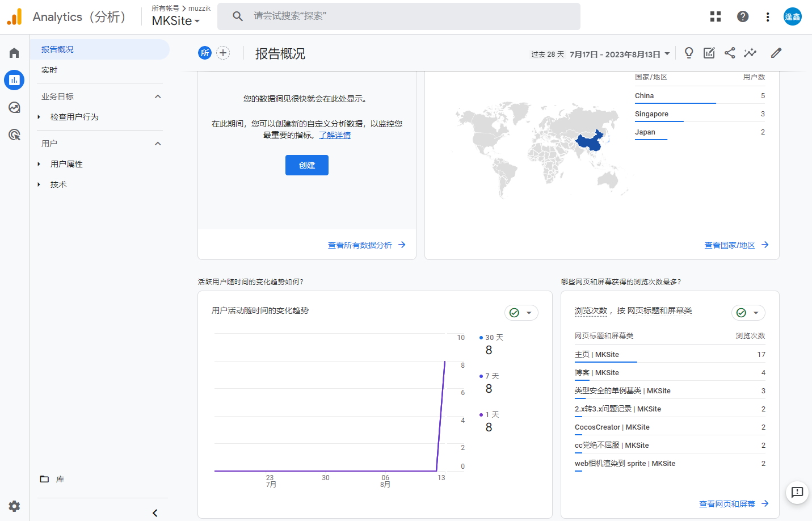Open the MKSite property selector dropdown
The image size is (812, 521).
point(176,21)
